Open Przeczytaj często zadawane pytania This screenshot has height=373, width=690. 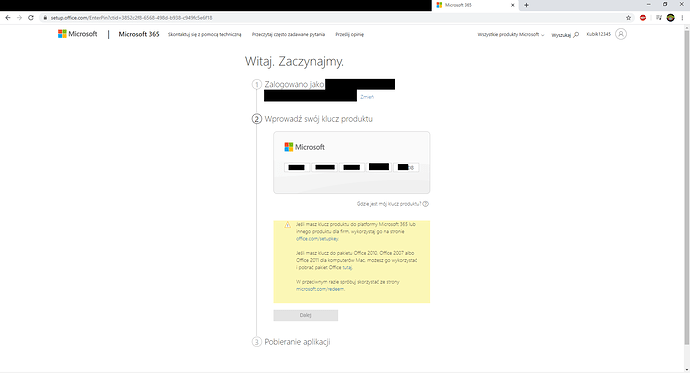click(288, 34)
